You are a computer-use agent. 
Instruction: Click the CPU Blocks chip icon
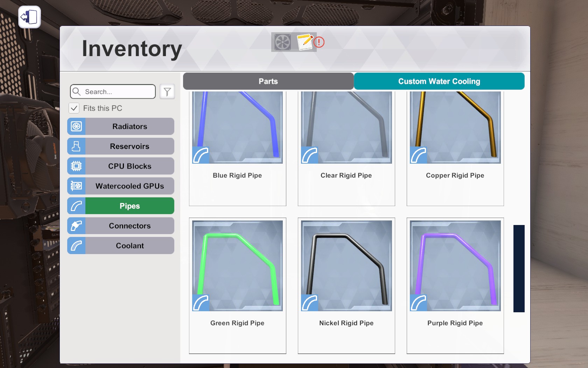pos(76,166)
